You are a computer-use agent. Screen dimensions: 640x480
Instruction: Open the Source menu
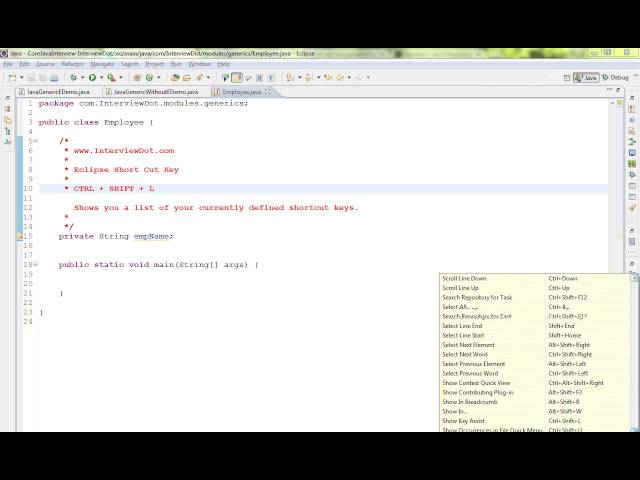[45, 64]
